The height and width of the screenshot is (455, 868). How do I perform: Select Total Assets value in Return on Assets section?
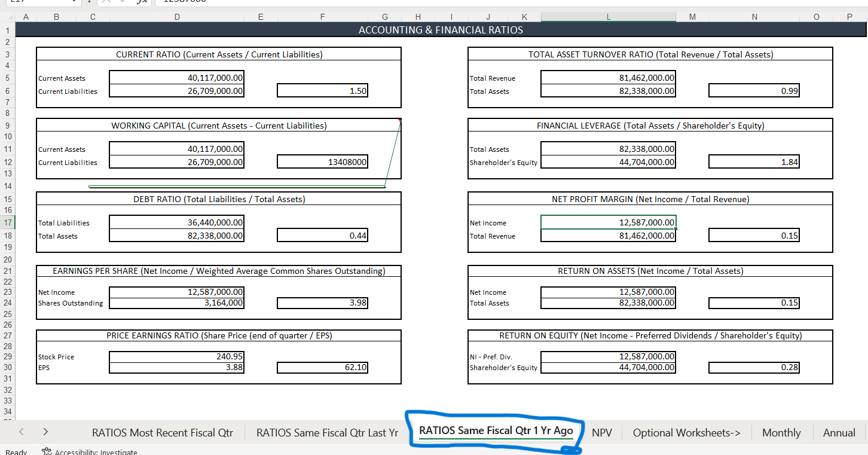tap(609, 303)
